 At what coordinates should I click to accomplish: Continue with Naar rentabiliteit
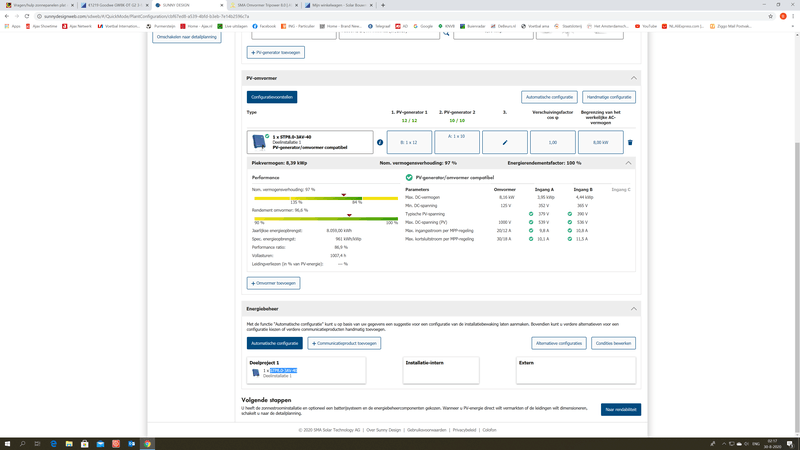click(x=621, y=410)
